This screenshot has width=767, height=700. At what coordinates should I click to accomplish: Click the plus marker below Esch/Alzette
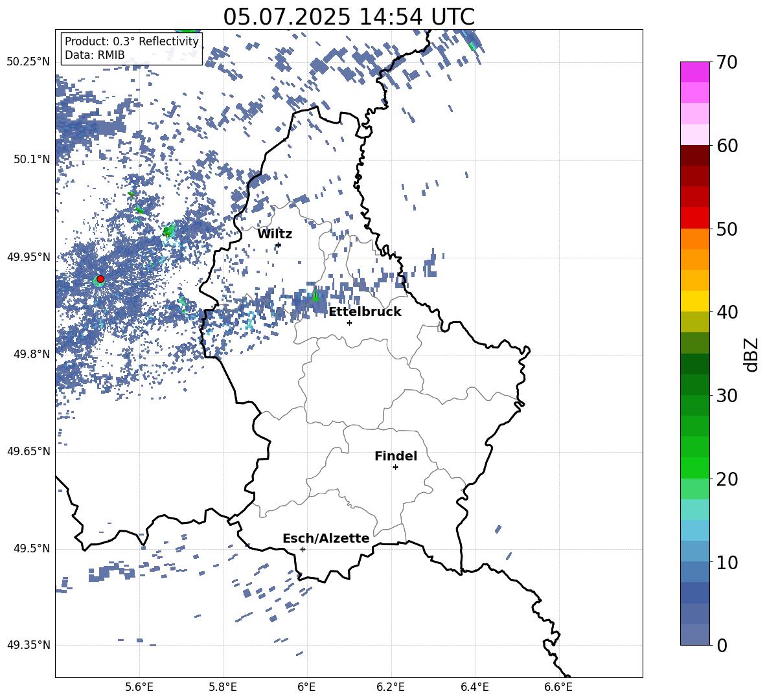tap(303, 549)
